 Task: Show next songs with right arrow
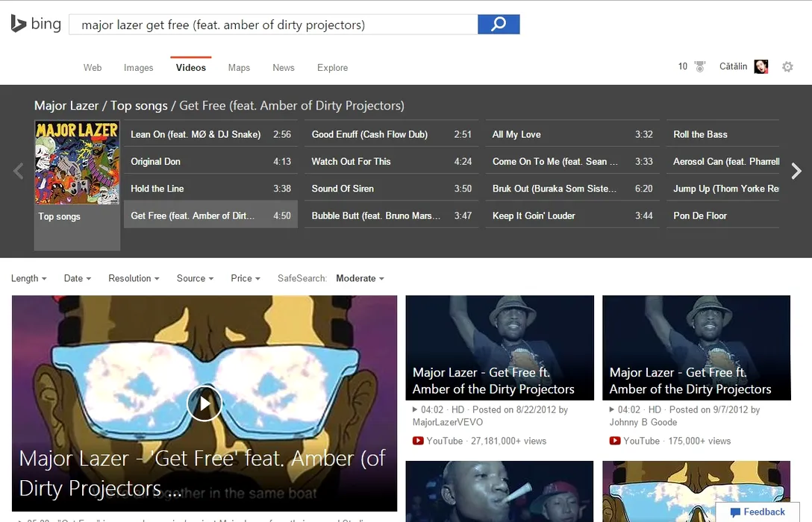(x=796, y=172)
